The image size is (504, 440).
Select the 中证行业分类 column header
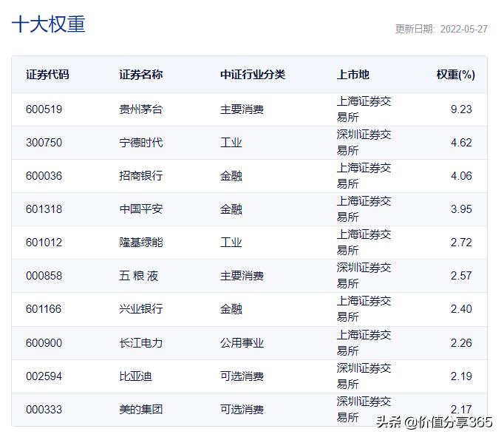click(x=252, y=75)
